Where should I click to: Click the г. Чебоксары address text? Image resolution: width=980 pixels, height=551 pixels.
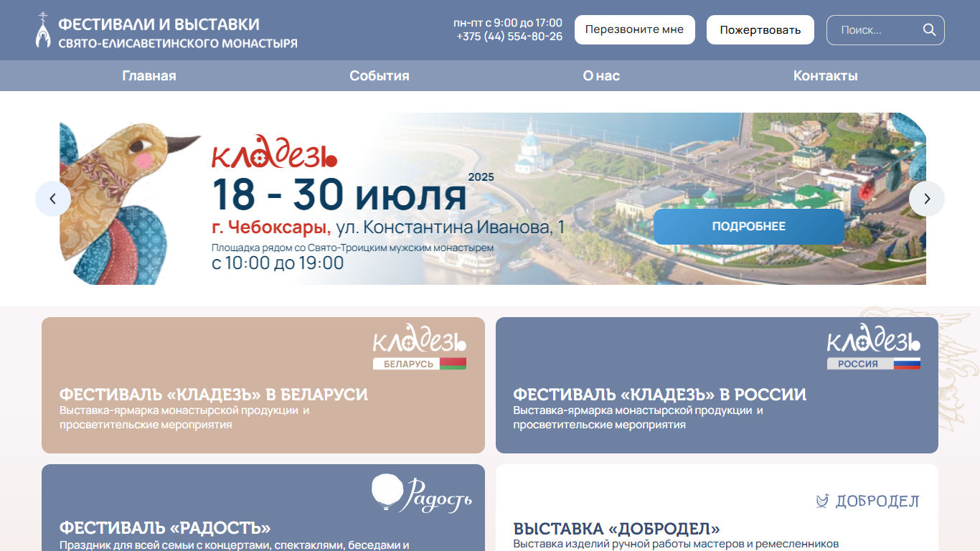pyautogui.click(x=388, y=227)
